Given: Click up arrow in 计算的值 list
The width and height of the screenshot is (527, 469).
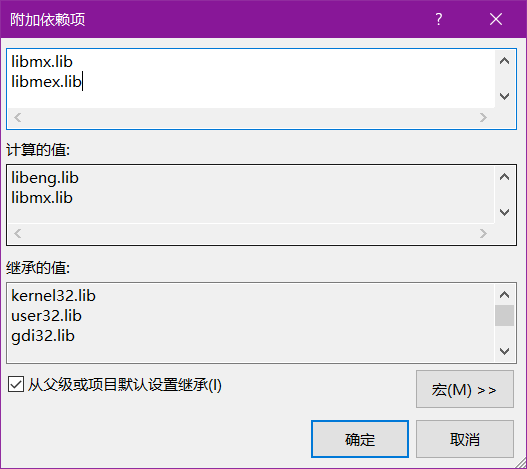Looking at the screenshot, I should pyautogui.click(x=504, y=177).
